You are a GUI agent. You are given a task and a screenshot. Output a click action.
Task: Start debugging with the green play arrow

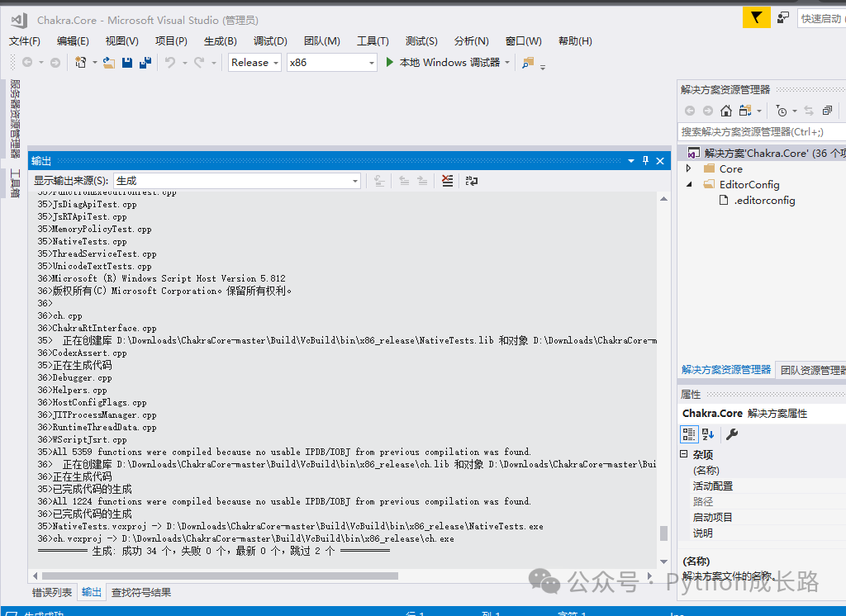click(390, 62)
